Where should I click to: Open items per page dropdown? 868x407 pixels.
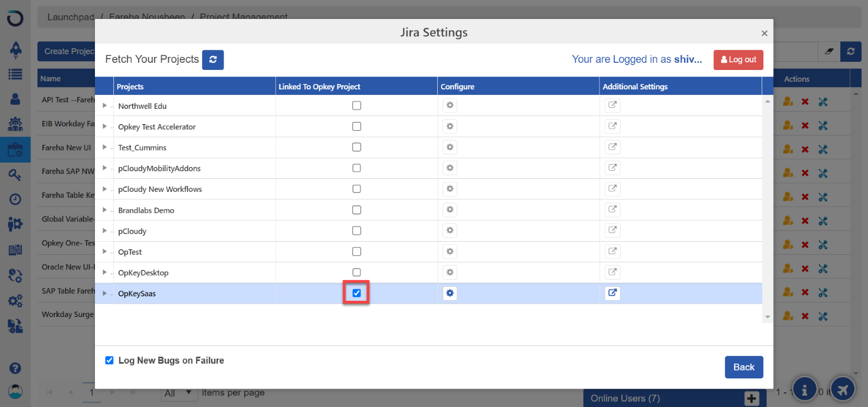pyautogui.click(x=180, y=393)
